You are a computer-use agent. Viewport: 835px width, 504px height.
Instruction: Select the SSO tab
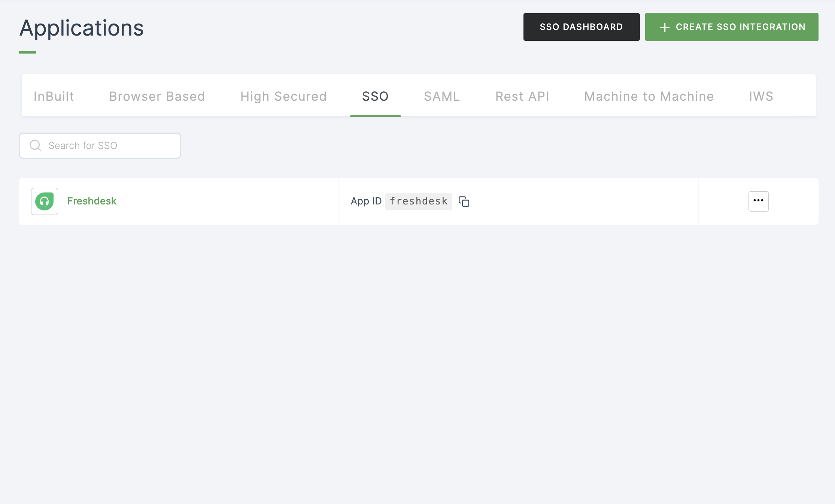[x=375, y=96]
